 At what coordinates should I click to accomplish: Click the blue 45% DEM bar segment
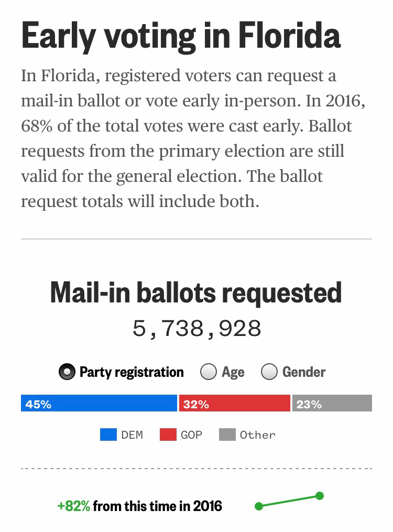99,403
